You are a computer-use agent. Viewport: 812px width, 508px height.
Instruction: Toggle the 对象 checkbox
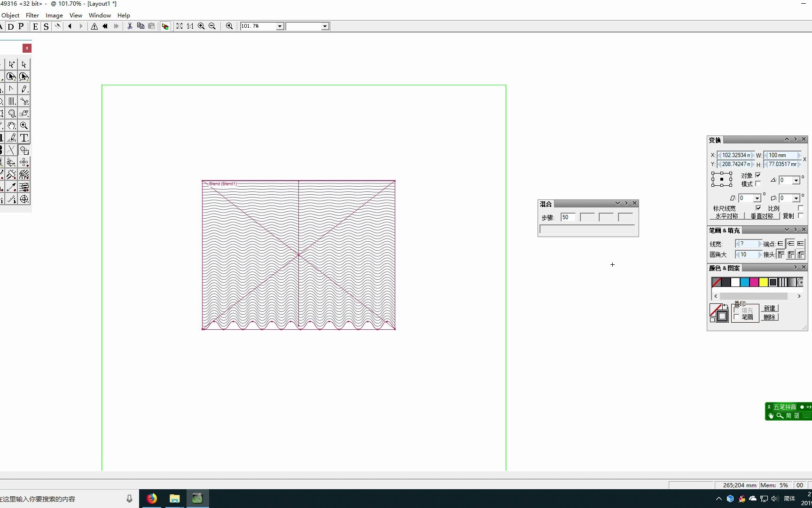758,175
